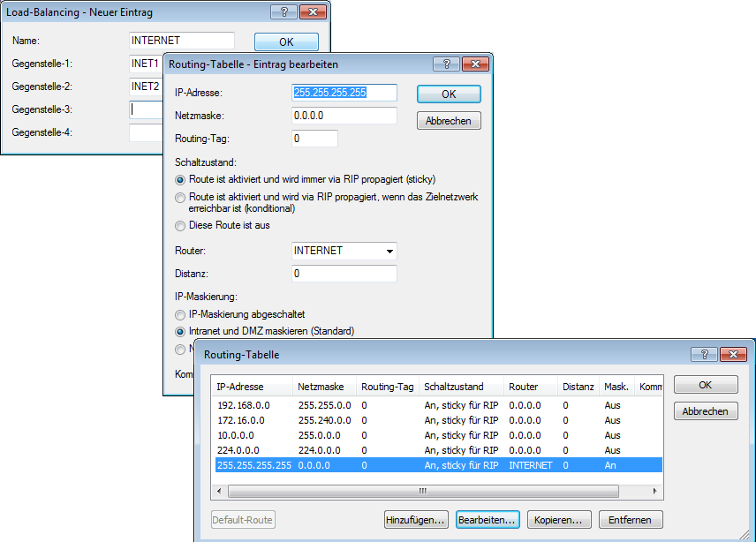Click the Hinzufügen button
This screenshot has width=756, height=542.
(x=416, y=520)
